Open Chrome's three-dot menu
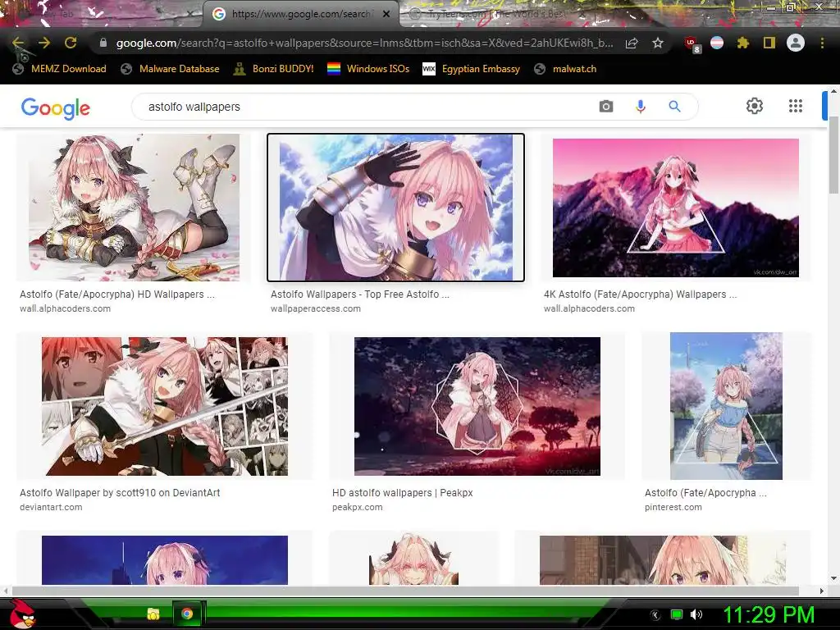Screen dimensions: 840x630 tap(822, 43)
